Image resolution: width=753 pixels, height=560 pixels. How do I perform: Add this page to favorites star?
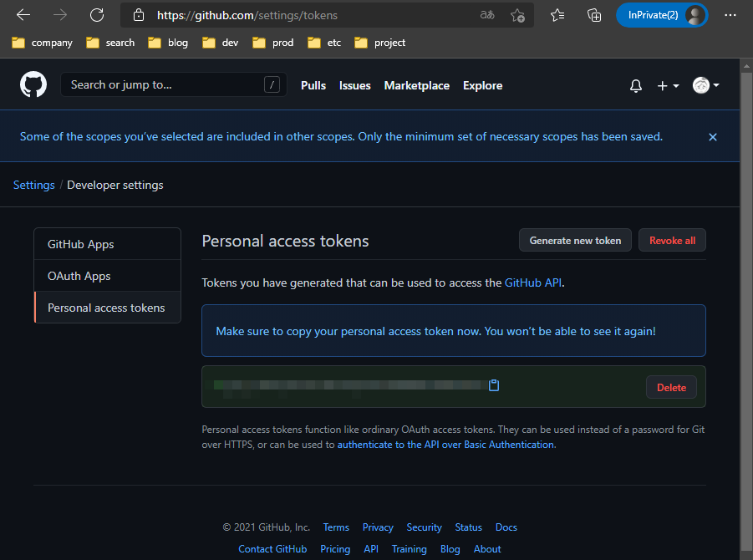coord(517,15)
